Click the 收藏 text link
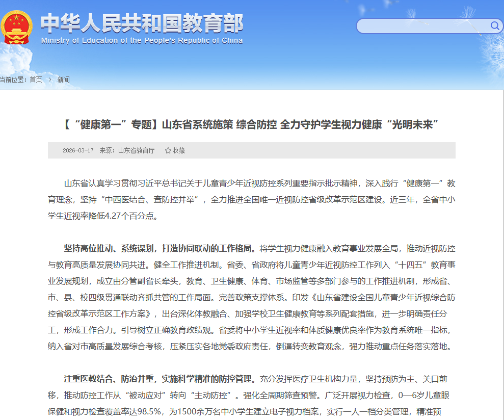Viewport: 504px width, 420px height. pos(178,150)
